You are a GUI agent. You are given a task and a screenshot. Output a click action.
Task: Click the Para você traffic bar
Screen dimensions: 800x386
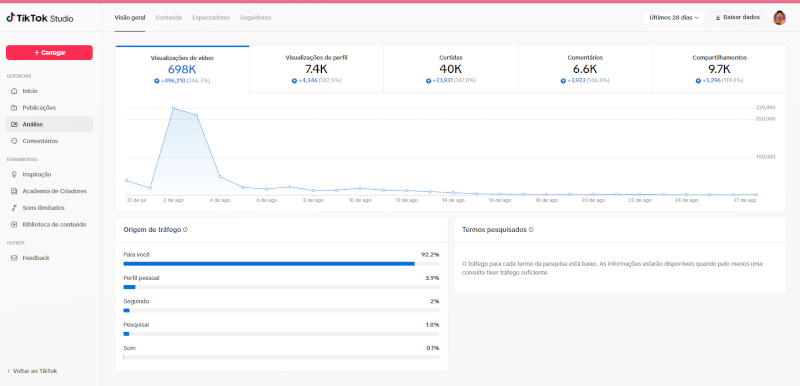(x=281, y=264)
